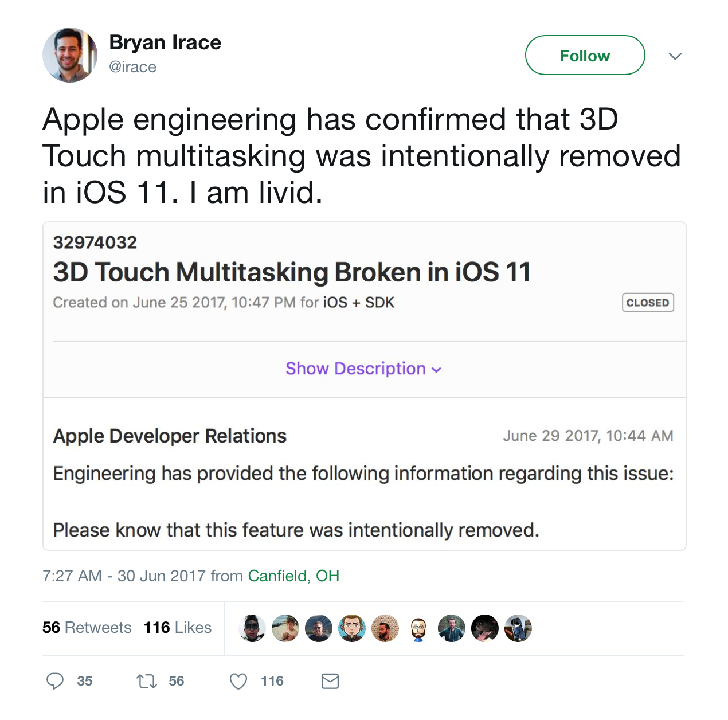
Task: Open the Canfield, OH location link
Action: (x=293, y=576)
